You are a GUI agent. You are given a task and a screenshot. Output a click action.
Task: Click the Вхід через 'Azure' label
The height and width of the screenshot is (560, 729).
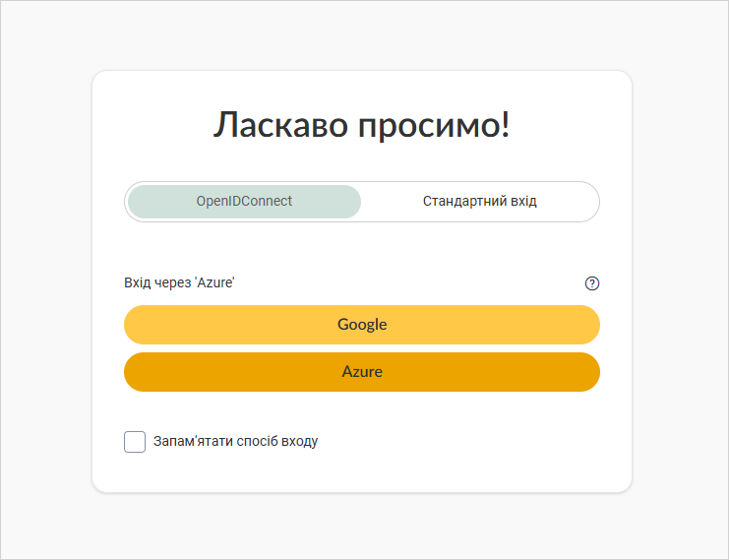point(179,282)
